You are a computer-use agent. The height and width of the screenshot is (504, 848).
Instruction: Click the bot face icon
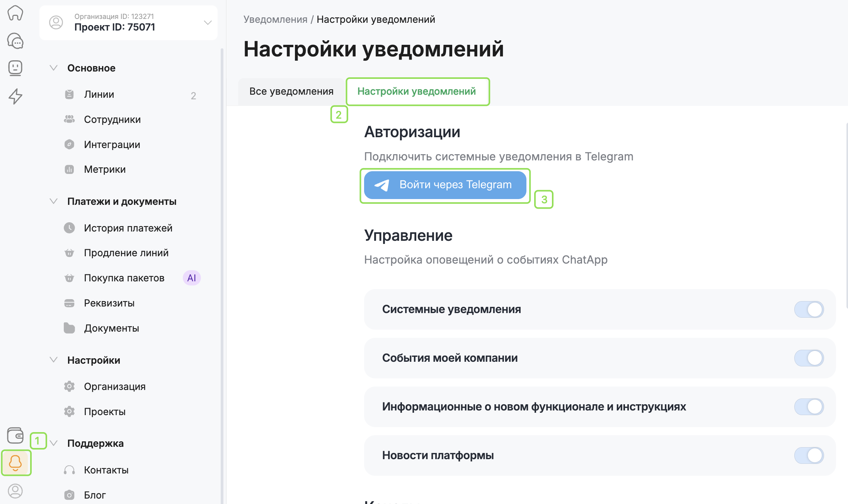(15, 68)
